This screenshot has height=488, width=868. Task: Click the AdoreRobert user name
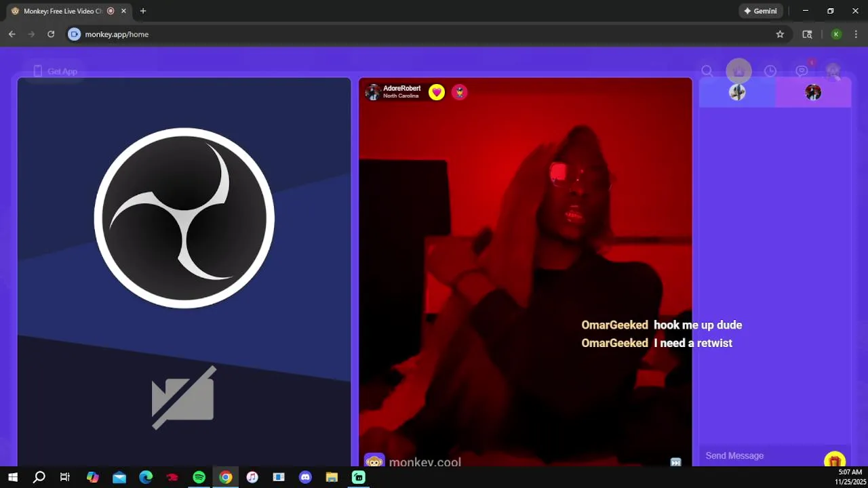401,88
